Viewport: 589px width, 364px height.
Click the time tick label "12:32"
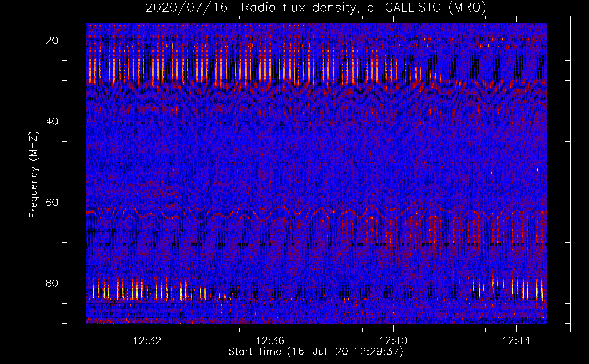click(147, 341)
